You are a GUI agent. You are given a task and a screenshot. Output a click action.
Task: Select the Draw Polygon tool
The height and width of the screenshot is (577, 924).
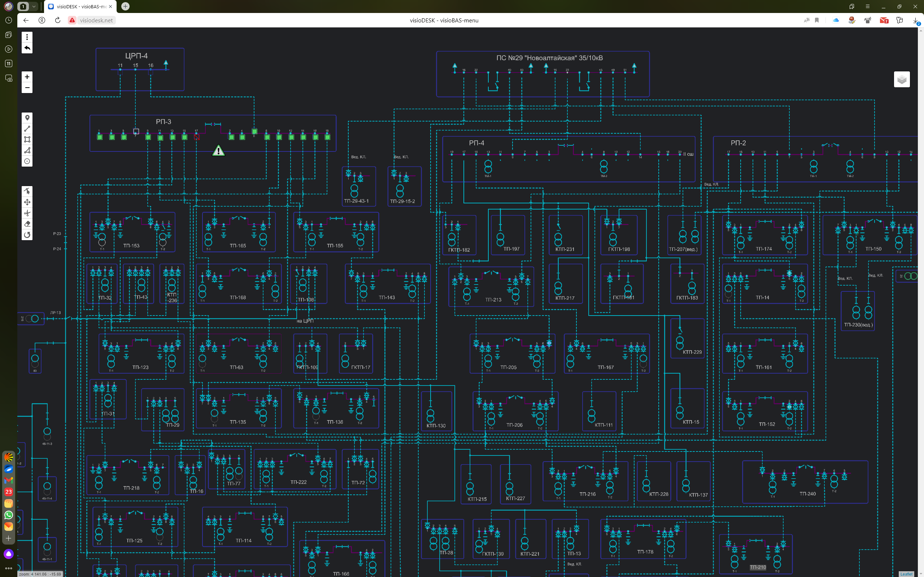click(x=27, y=150)
